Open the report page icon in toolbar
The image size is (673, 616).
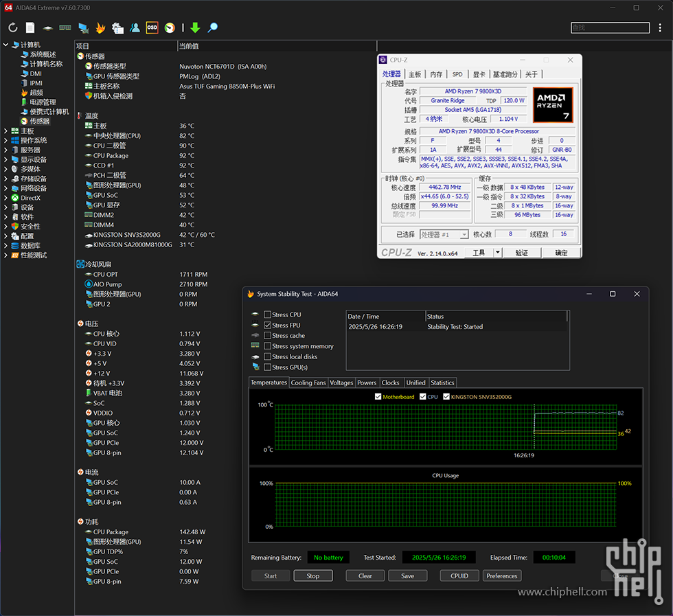click(30, 28)
